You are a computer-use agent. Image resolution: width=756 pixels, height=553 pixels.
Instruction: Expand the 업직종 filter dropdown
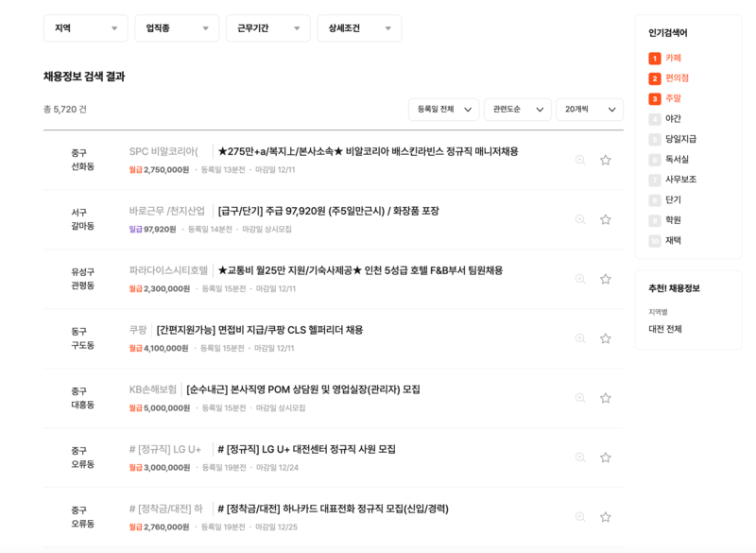[x=176, y=28]
